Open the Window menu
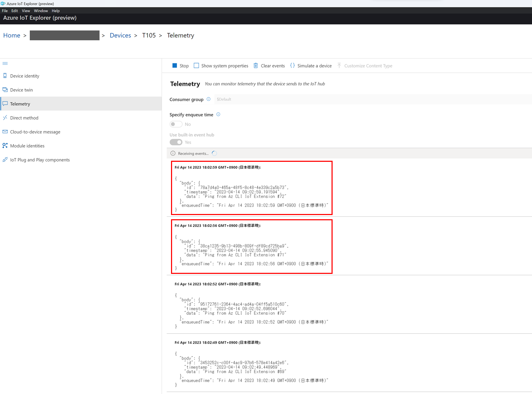Image resolution: width=532 pixels, height=394 pixels. 41,11
